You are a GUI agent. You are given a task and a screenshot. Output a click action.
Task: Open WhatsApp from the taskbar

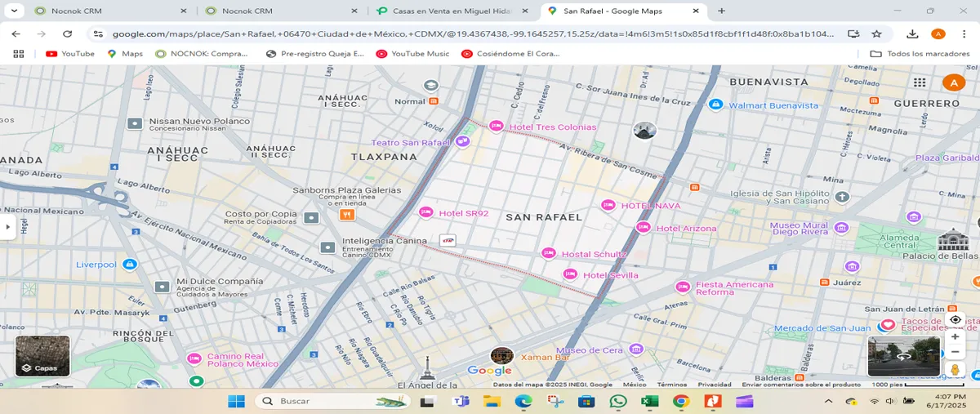click(x=617, y=401)
